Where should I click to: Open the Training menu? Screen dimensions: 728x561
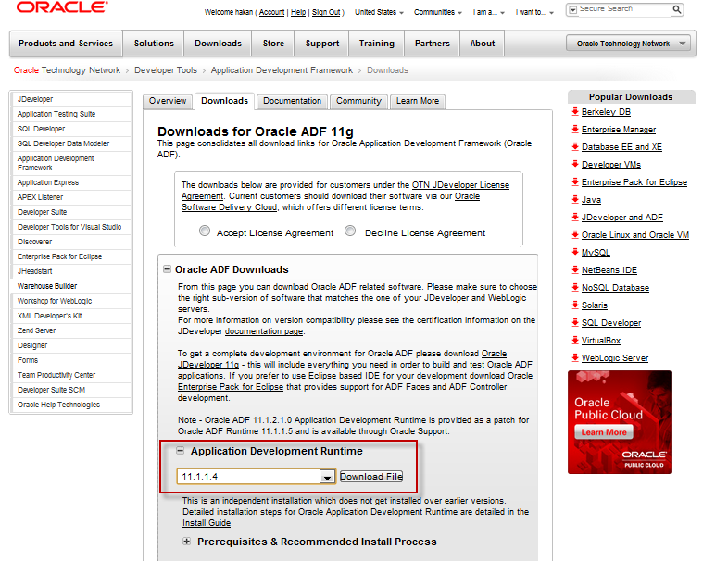coord(377,44)
